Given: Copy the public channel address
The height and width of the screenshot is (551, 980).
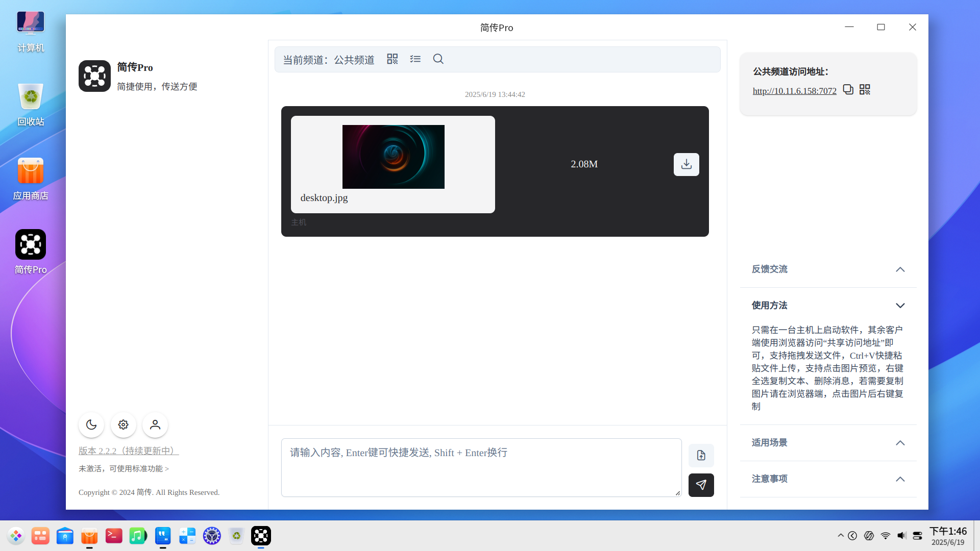Looking at the screenshot, I should pos(848,90).
